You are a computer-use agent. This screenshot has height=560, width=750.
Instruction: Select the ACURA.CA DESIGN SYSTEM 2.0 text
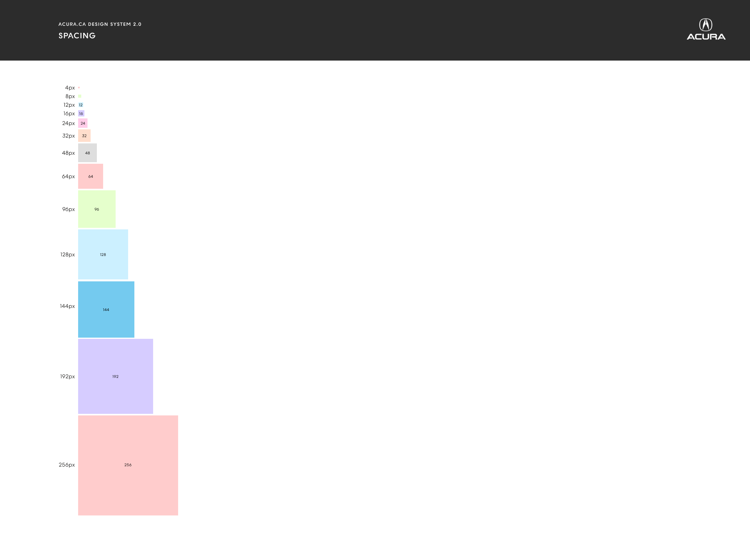point(100,24)
